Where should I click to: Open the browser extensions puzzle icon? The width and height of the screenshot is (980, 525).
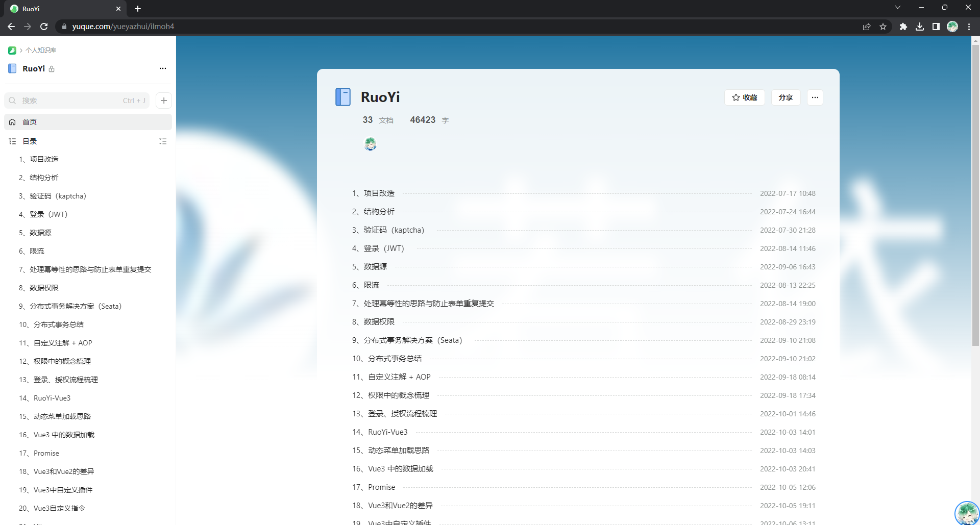click(903, 27)
